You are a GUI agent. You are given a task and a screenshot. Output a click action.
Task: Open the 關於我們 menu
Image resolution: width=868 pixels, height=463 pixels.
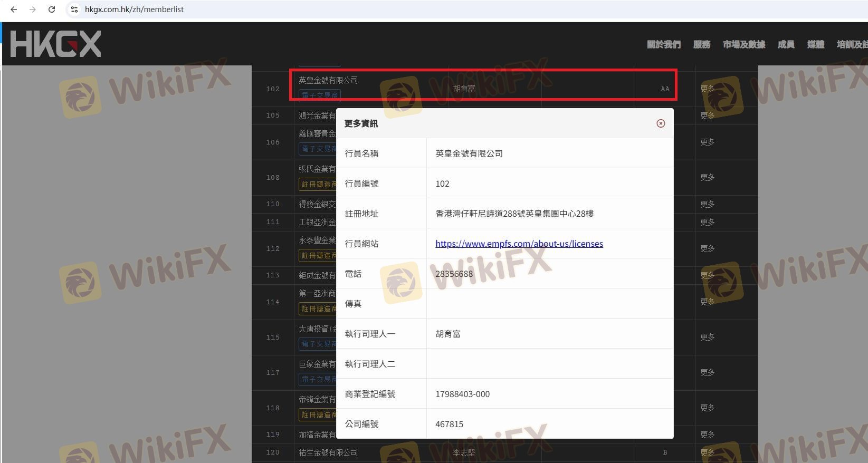[x=663, y=44]
